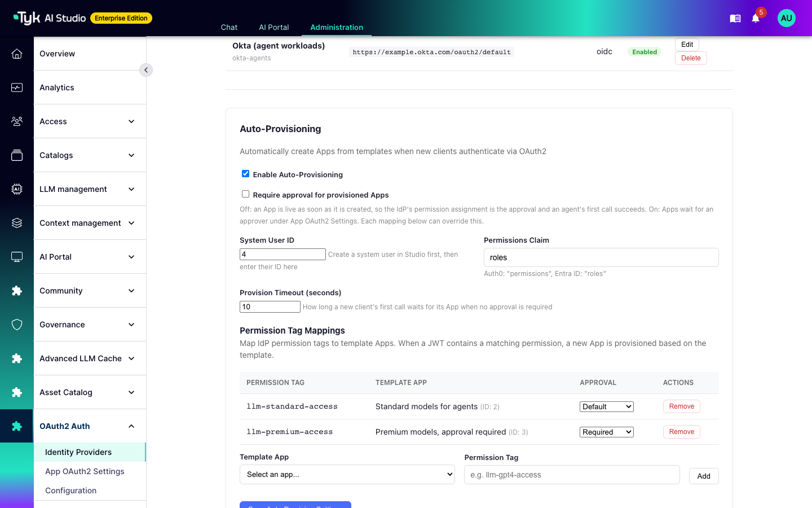Click the Permission Tag input field
This screenshot has width=812, height=508.
[572, 475]
